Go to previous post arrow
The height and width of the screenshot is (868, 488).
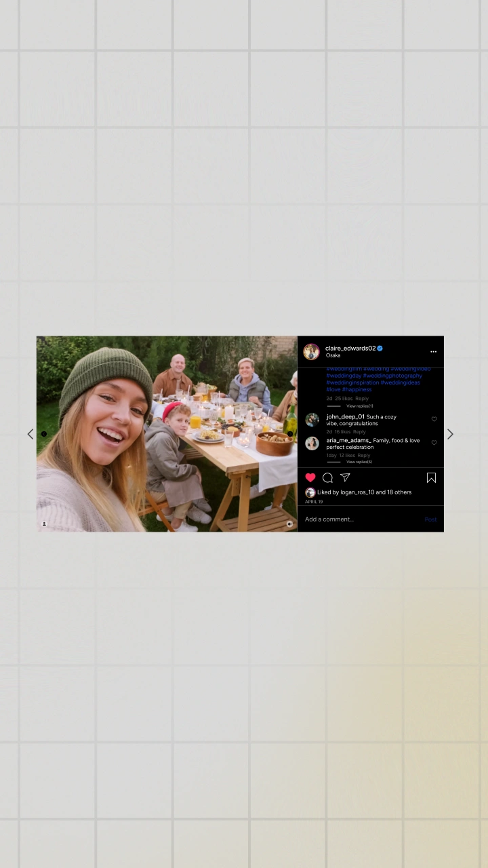point(30,434)
